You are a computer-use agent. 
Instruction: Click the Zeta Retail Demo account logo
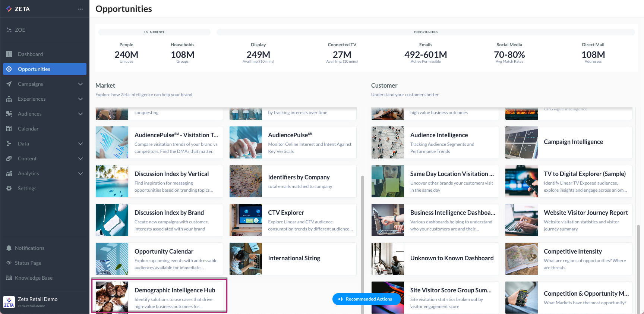tap(9, 302)
